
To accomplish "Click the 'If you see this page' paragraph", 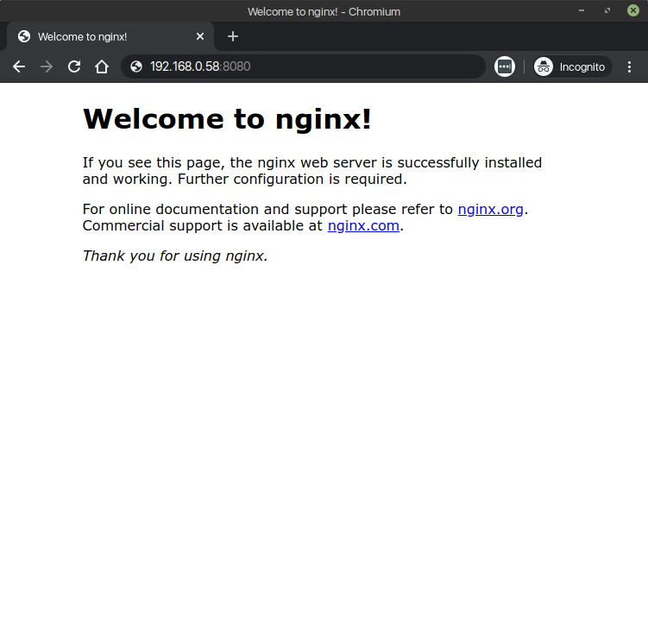I will 312,171.
